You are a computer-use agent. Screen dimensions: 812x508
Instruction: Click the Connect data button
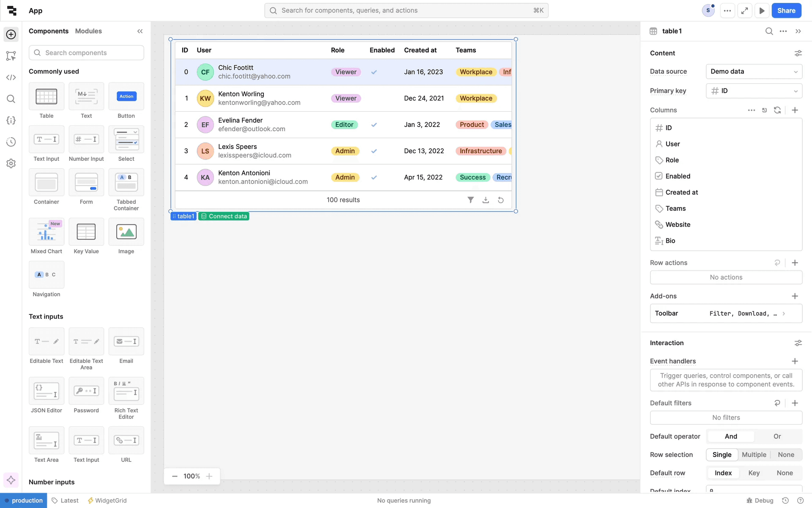click(x=224, y=216)
